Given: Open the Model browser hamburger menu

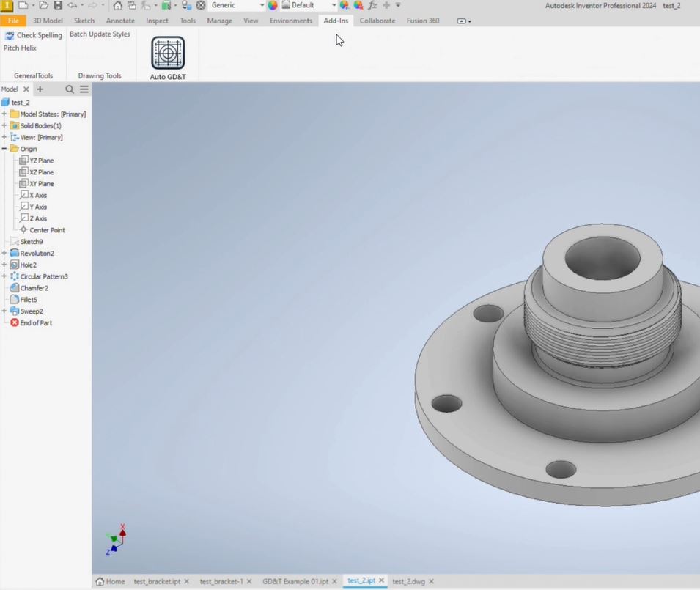Looking at the screenshot, I should tap(84, 89).
